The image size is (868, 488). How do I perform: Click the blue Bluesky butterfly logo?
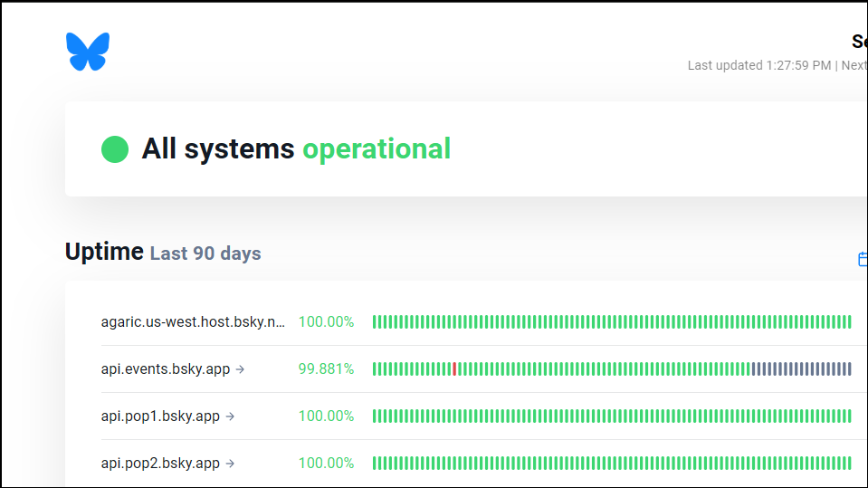tap(88, 52)
